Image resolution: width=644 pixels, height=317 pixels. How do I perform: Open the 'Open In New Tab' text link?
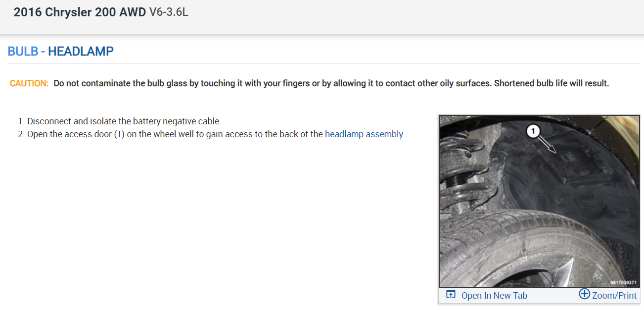494,296
